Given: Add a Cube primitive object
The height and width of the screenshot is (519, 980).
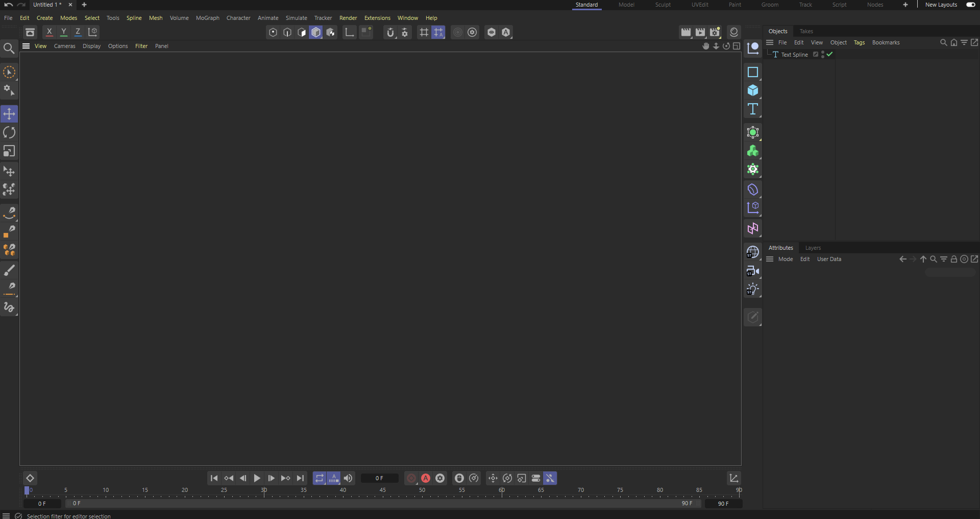Looking at the screenshot, I should (753, 90).
